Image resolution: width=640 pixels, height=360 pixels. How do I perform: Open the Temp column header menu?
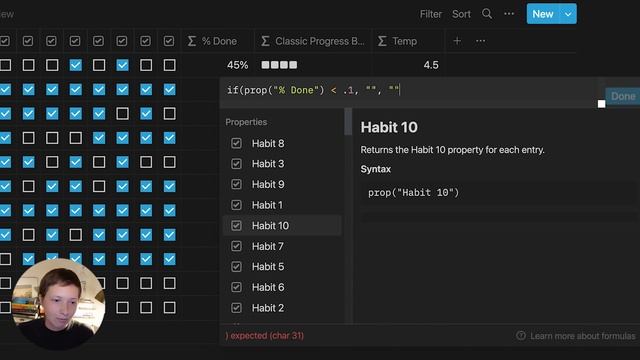pos(408,41)
